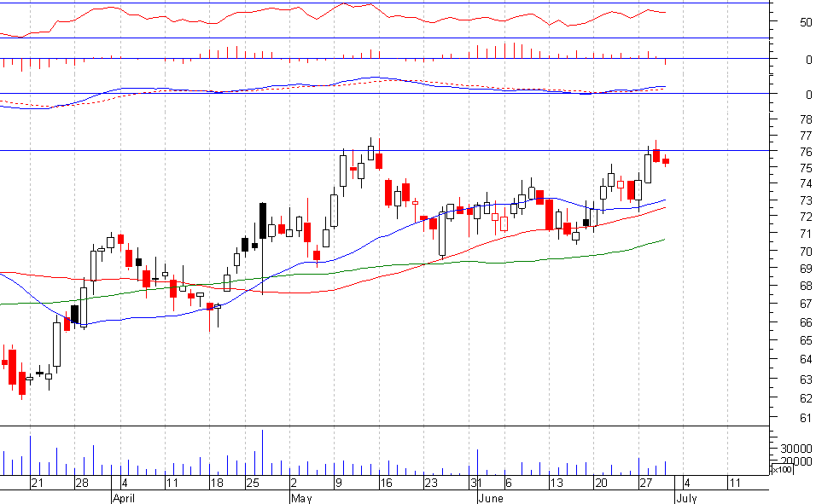Select the 77 price axis label
Image resolution: width=816 pixels, height=504 pixels.
point(806,136)
